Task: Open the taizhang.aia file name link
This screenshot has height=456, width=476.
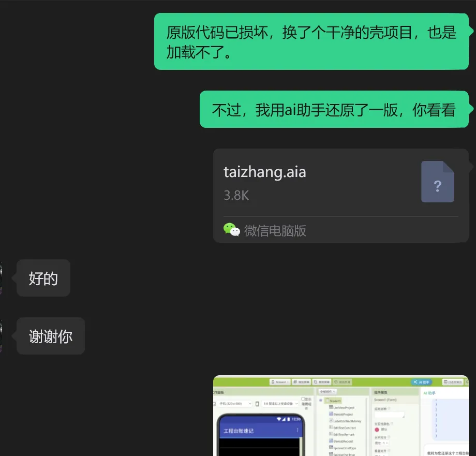Action: [x=265, y=172]
